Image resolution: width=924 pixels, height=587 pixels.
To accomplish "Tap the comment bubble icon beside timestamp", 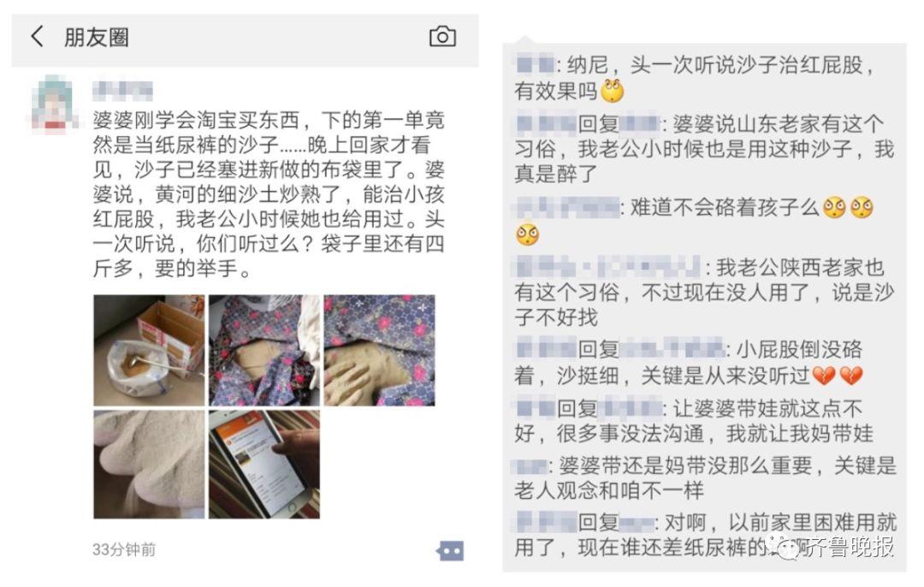I will 451,551.
